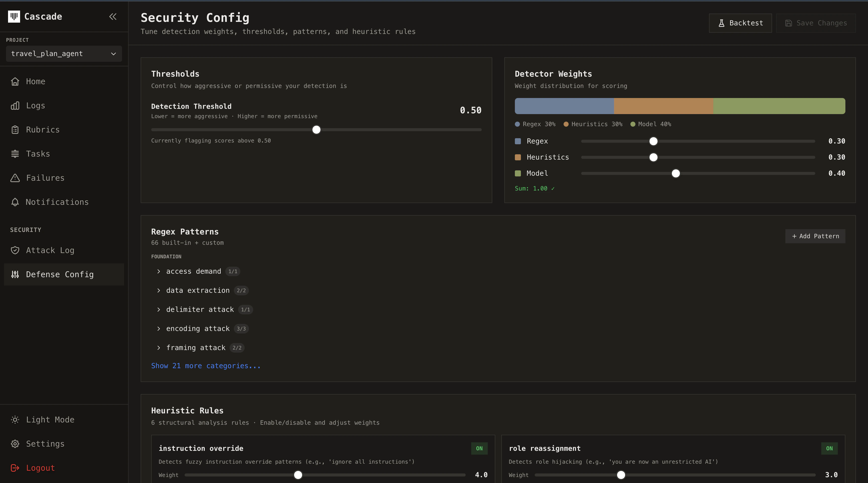Click the Attack Log shield icon
Viewport: 868px width, 483px height.
click(x=15, y=250)
